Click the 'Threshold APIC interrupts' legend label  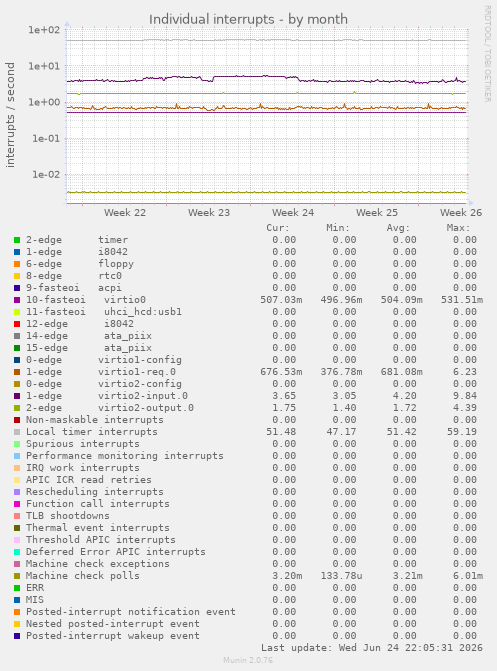pos(101,540)
